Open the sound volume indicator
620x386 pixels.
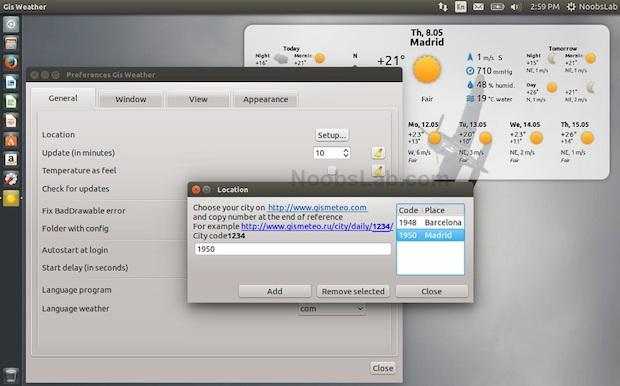(515, 7)
